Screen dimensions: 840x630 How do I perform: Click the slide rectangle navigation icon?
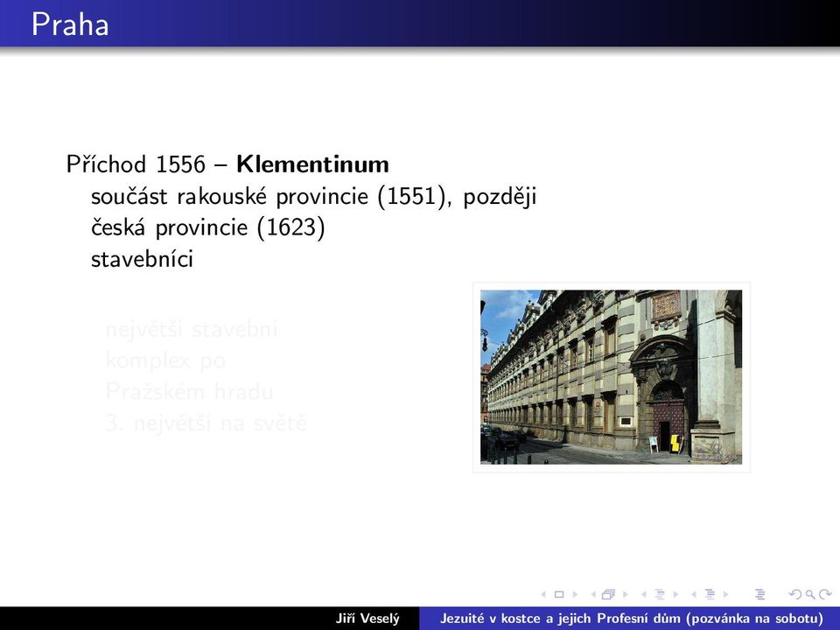(559, 594)
